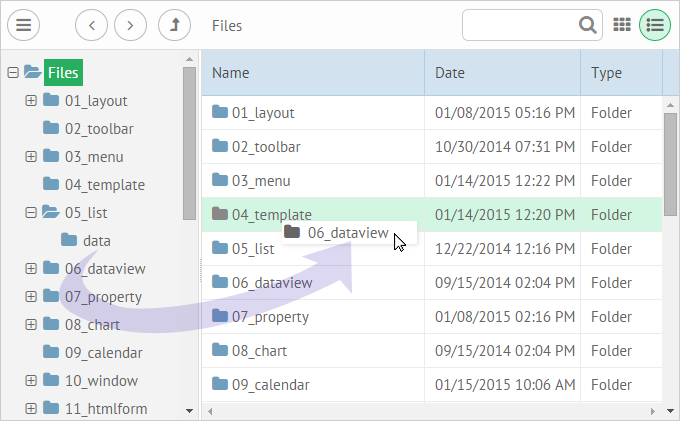Image resolution: width=680 pixels, height=421 pixels.
Task: Click table vertical scroll up arrow
Action: tap(670, 105)
